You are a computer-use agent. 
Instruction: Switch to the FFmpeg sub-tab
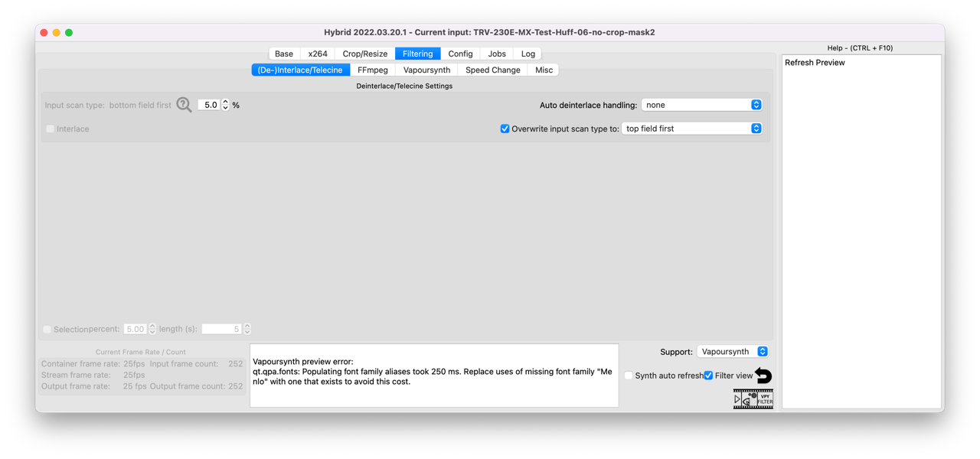[x=373, y=70]
